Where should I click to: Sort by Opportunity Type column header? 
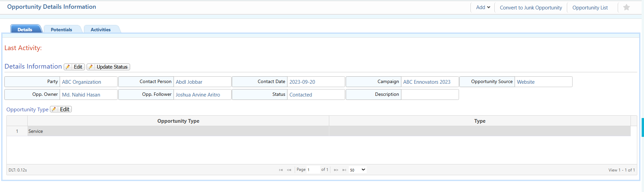tap(178, 121)
